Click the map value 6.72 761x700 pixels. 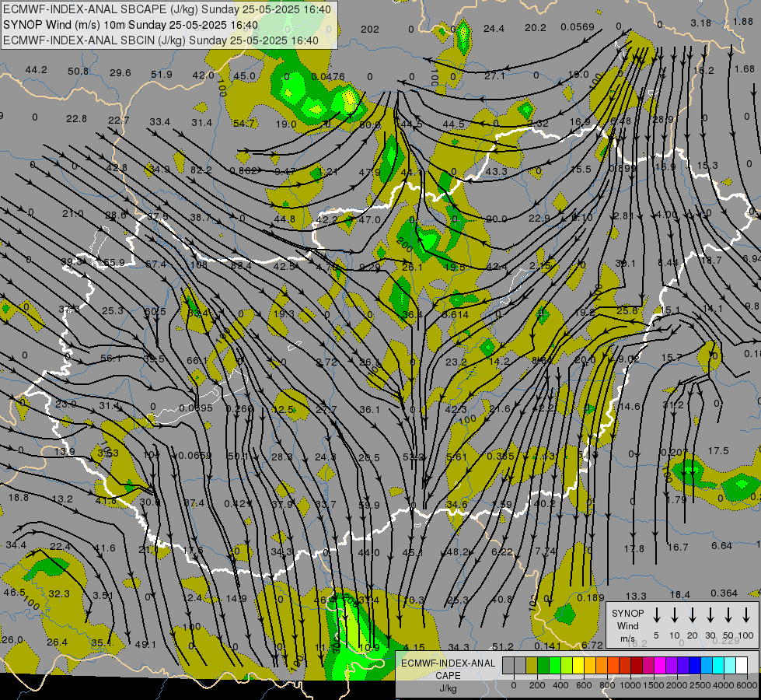pos(592,645)
